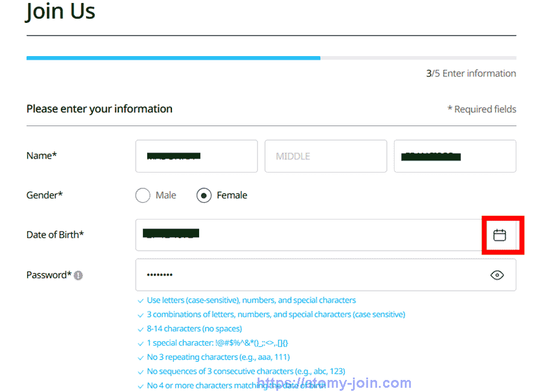The height and width of the screenshot is (392, 543).
Task: Click the checkmark beside the repeating characters rule
Action: (x=141, y=357)
